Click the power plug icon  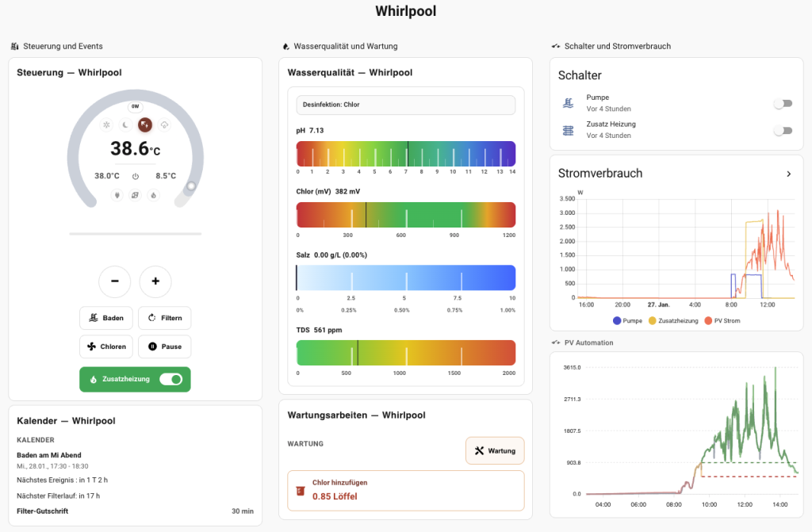(117, 195)
